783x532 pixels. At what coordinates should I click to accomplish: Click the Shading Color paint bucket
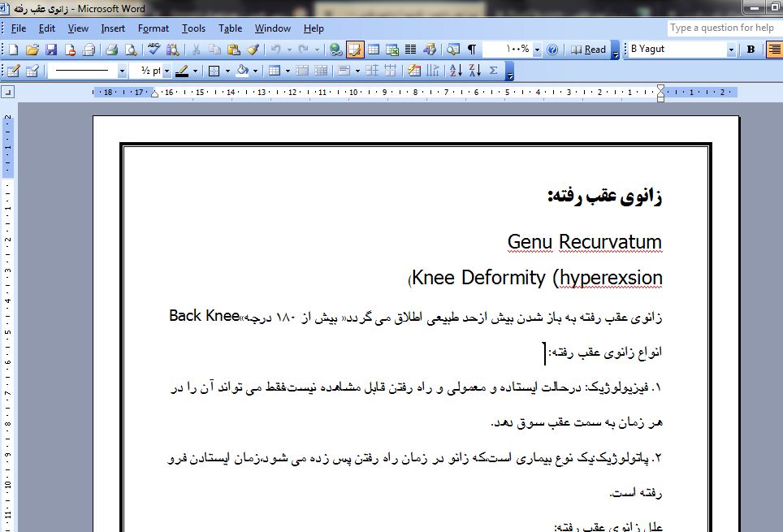click(241, 71)
